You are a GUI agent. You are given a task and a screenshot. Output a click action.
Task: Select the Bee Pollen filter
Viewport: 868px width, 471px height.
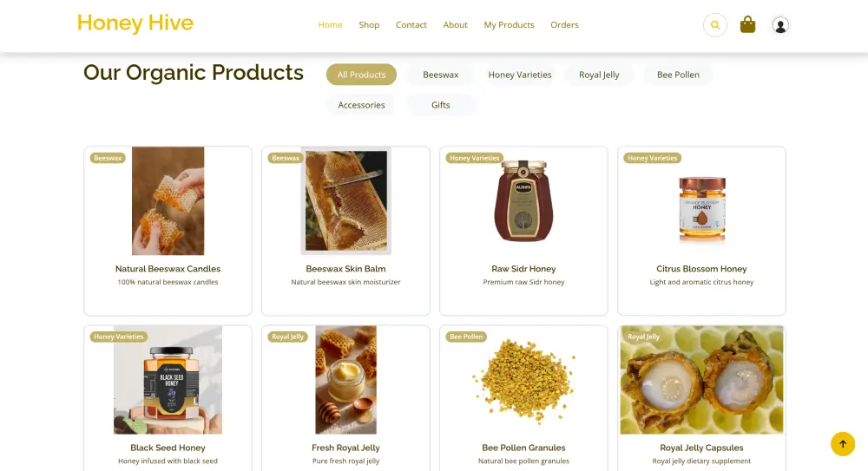click(x=678, y=75)
